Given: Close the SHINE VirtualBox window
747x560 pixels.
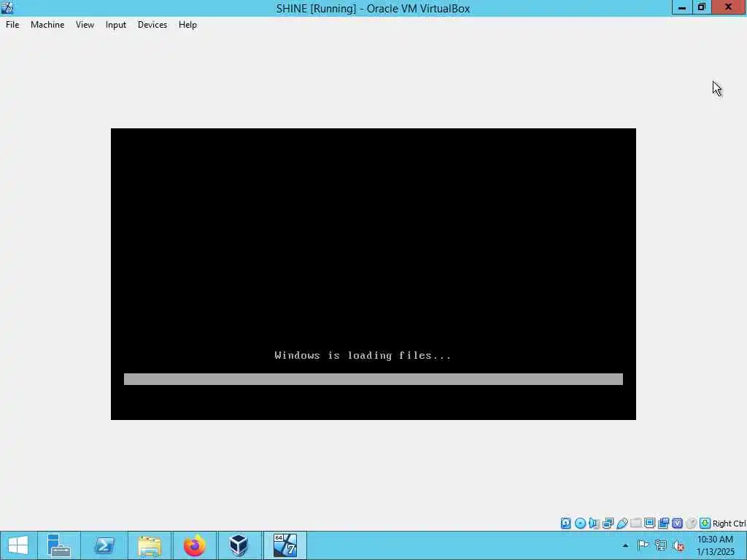Looking at the screenshot, I should [x=729, y=7].
